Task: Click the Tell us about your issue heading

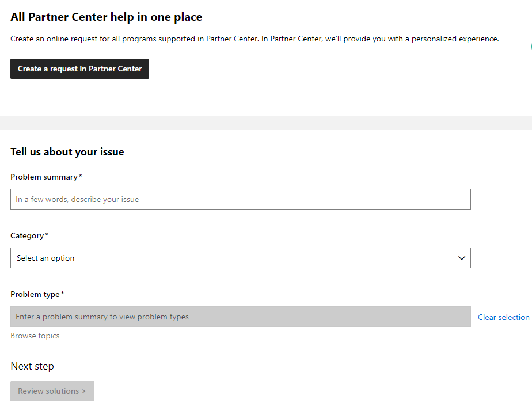Action: coord(67,152)
